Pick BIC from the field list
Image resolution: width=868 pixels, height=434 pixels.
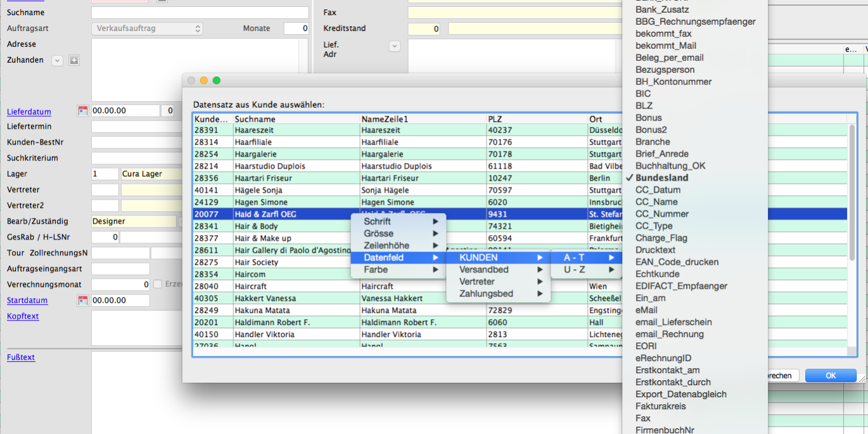[695, 94]
